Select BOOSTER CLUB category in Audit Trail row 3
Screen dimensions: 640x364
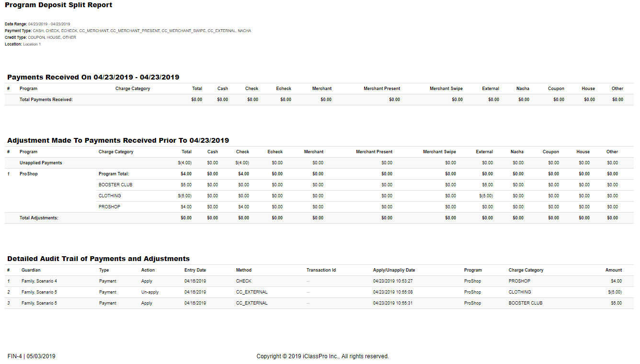click(x=526, y=303)
